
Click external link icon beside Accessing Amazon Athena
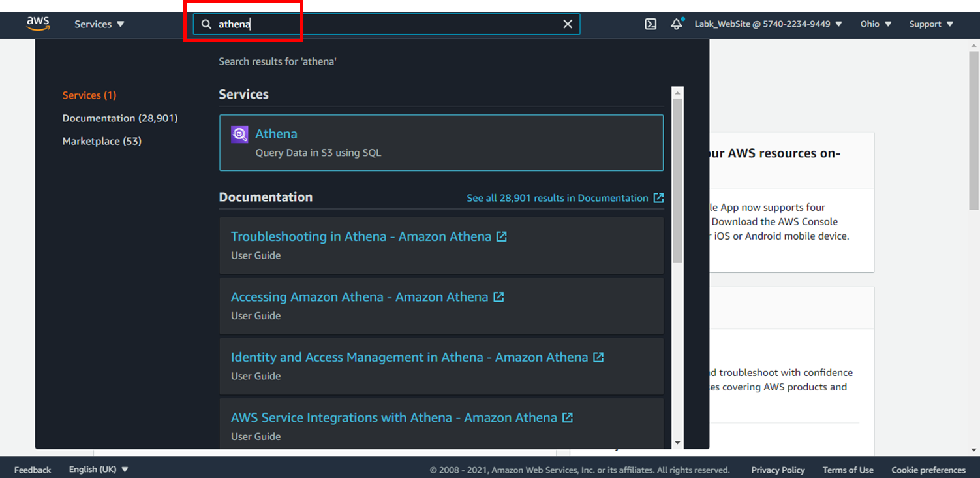coord(498,296)
